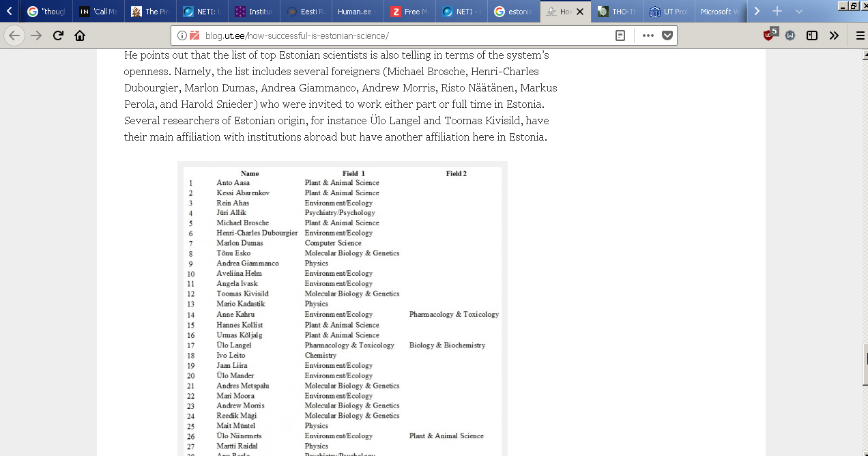The height and width of the screenshot is (456, 868).
Task: Open page actions three-dot menu
Action: click(648, 35)
